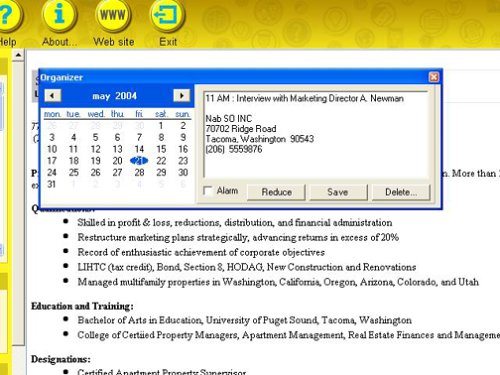Image resolution: width=500 pixels, height=375 pixels.
Task: Select May 26 in the calendar
Action: pos(96,173)
